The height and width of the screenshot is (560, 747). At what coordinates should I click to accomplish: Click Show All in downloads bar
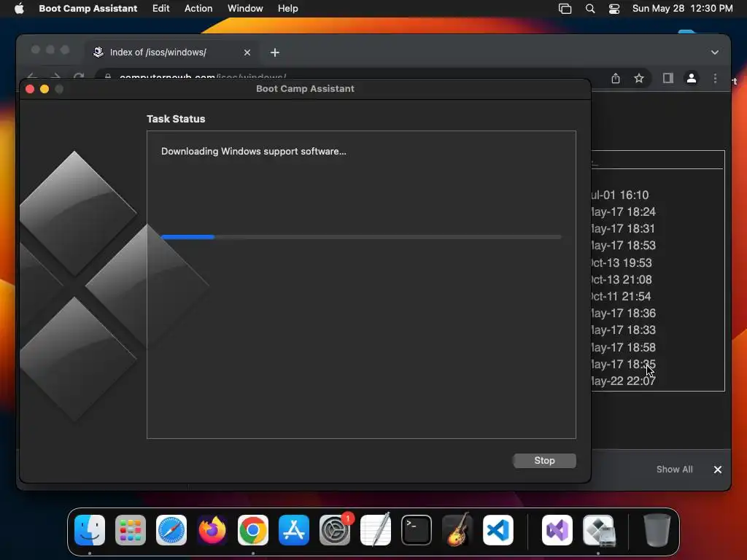pos(674,469)
